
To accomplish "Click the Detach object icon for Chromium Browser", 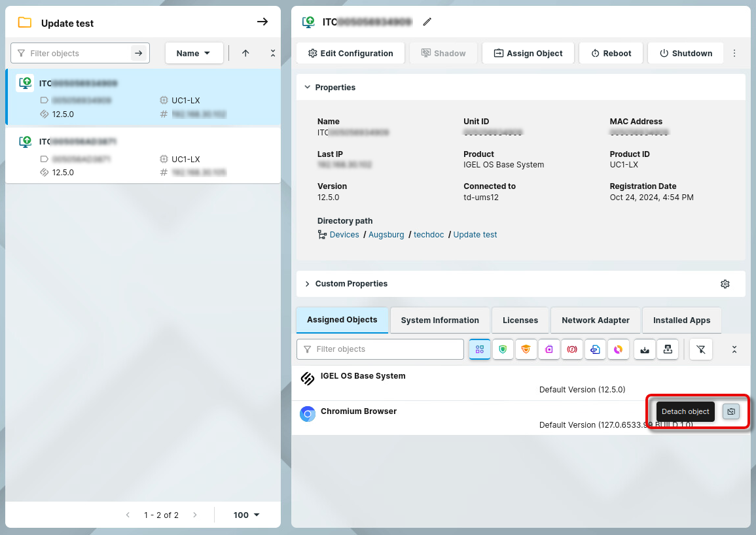I will [731, 411].
